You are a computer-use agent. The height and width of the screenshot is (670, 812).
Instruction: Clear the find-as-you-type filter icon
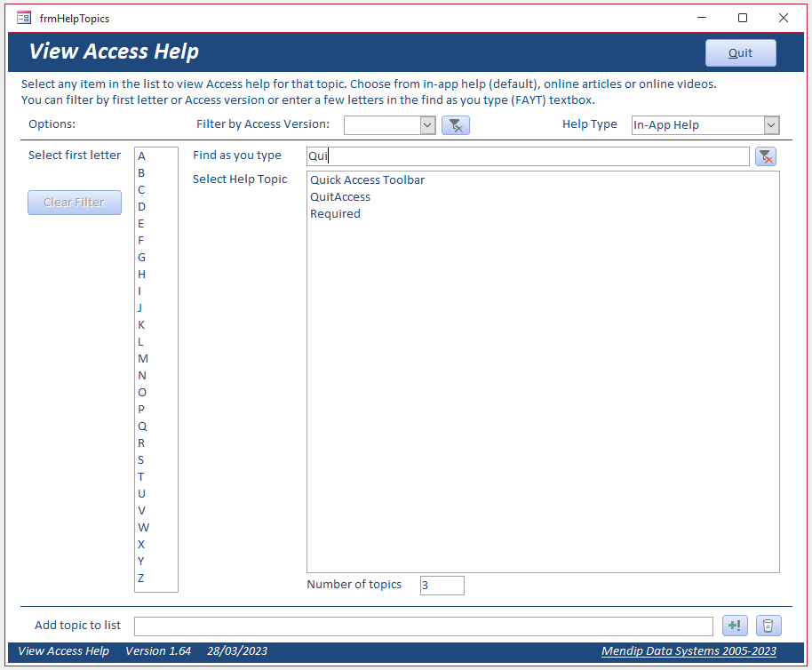pyautogui.click(x=766, y=156)
